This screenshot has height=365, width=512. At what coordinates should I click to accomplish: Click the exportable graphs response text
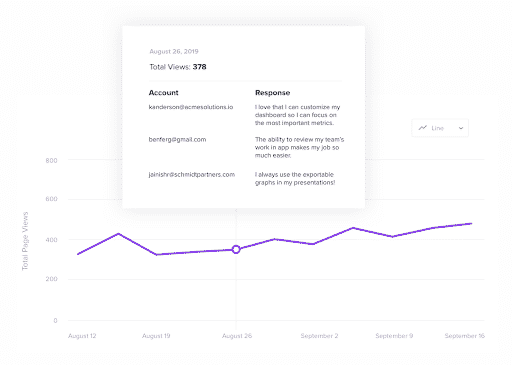coord(295,178)
